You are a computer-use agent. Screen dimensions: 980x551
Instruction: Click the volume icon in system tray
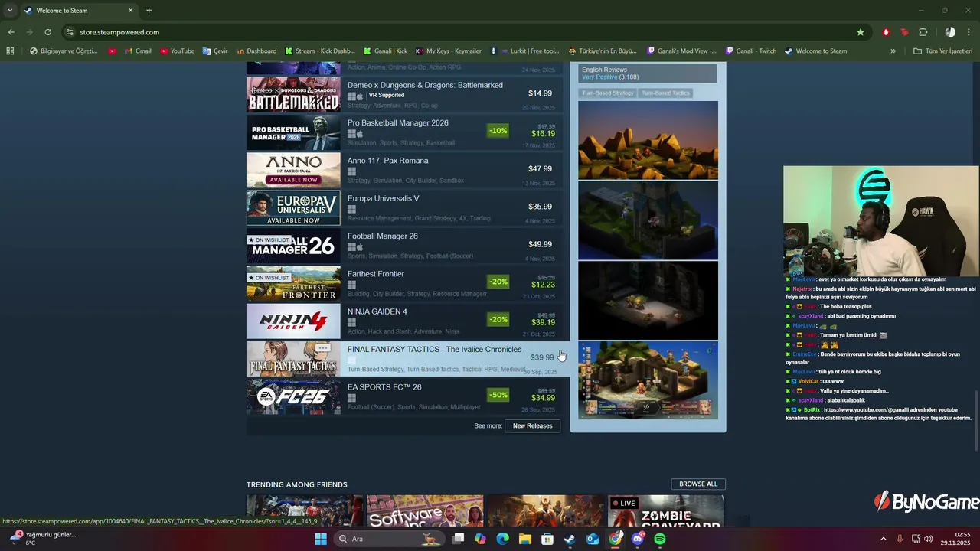click(x=927, y=539)
